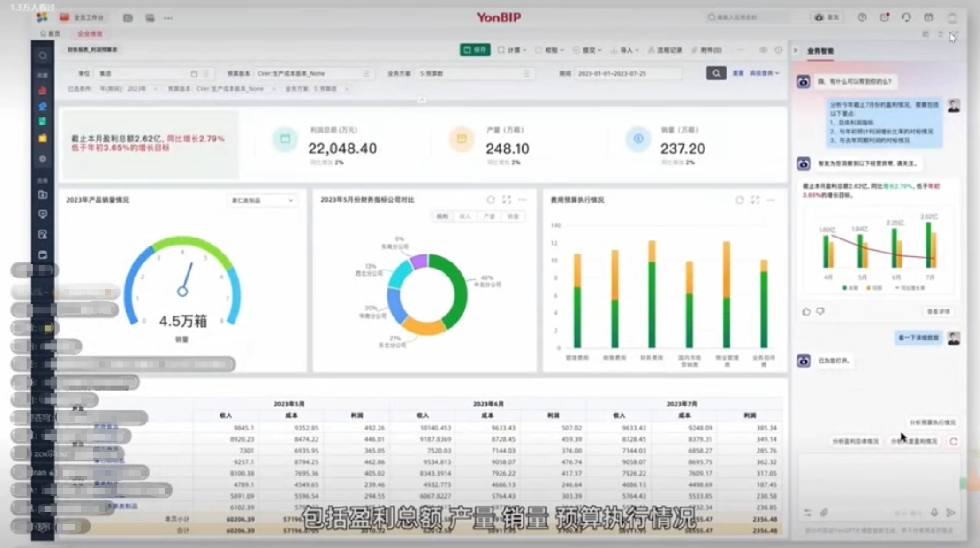Toggle the eye preview icon in toolbar

click(x=763, y=50)
